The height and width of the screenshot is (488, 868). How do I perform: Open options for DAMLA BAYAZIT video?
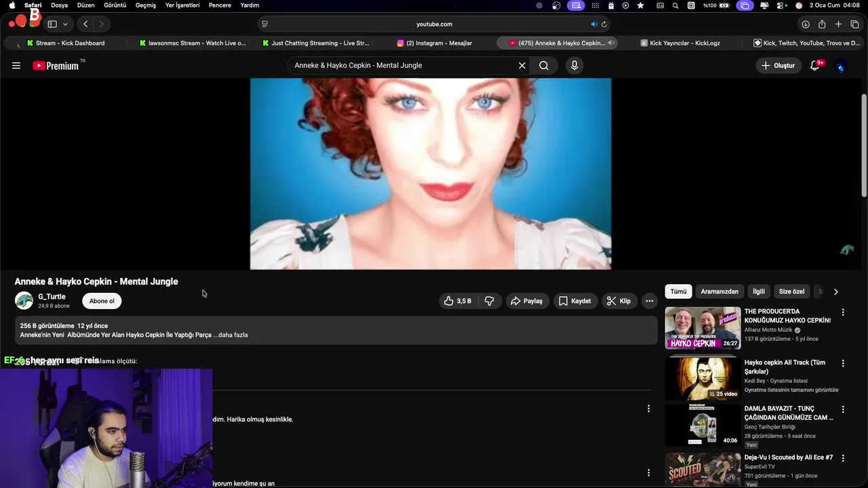point(843,409)
